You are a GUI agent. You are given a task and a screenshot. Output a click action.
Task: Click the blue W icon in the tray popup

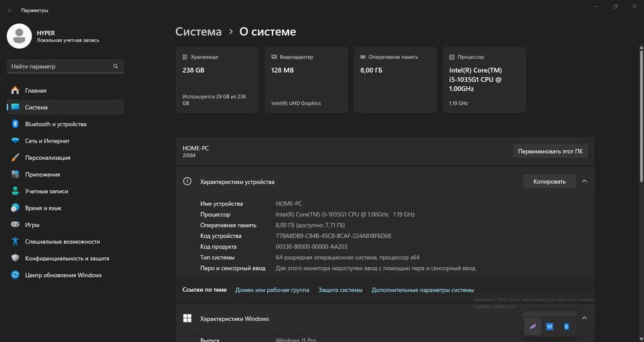coord(549,327)
